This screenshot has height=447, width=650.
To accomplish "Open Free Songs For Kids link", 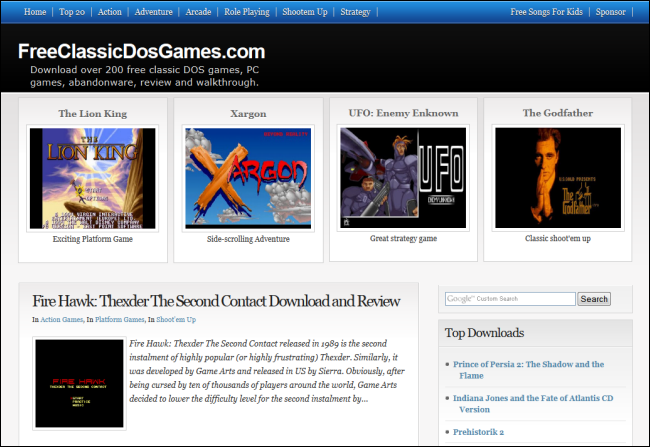I will coord(546,12).
